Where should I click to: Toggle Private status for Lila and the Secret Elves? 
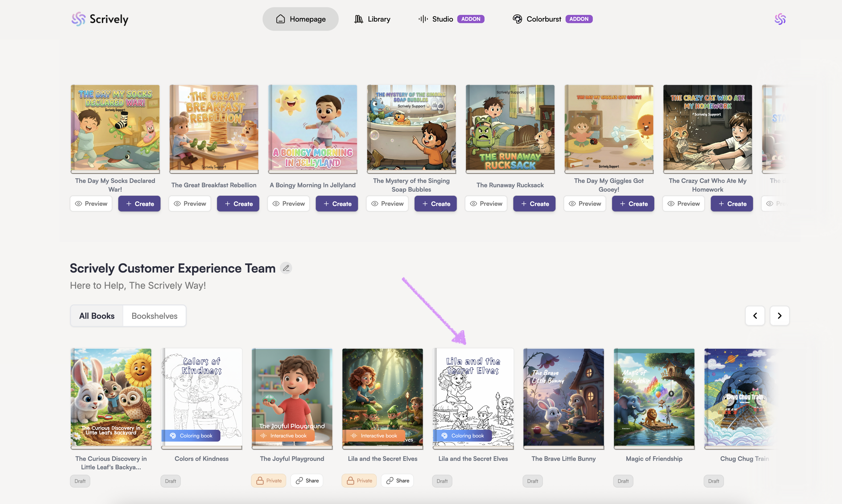[359, 481]
